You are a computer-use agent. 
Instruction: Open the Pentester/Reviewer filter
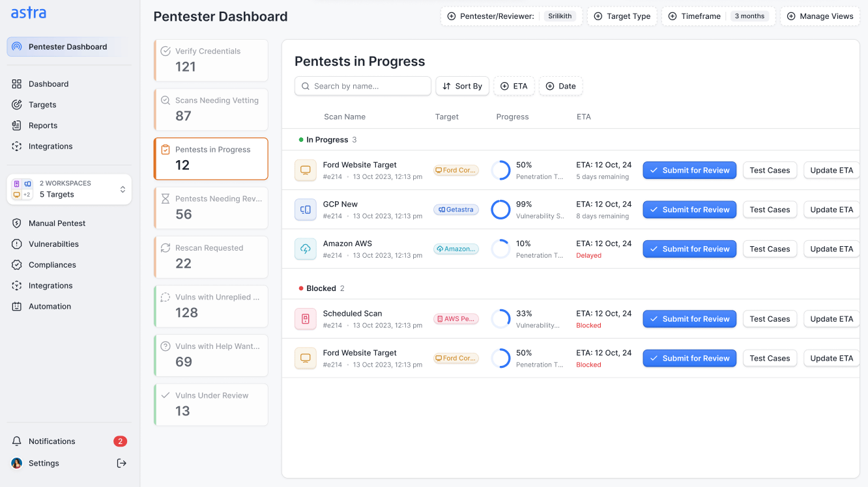512,16
